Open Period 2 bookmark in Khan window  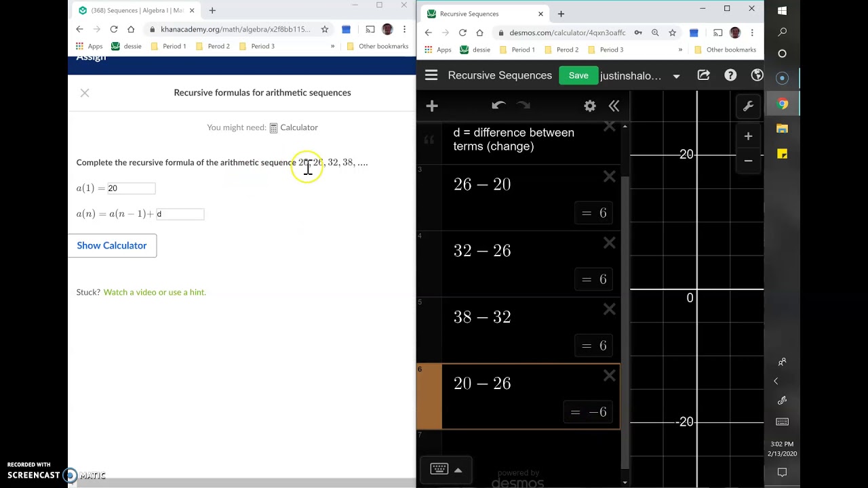coord(213,46)
